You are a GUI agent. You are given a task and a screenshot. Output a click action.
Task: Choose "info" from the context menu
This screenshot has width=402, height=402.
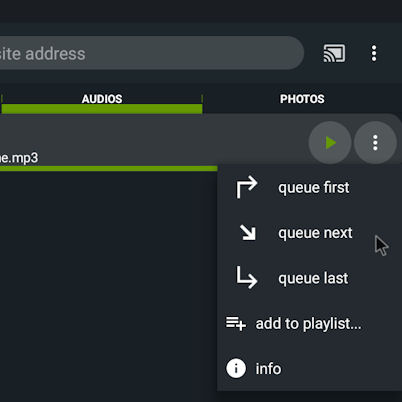(309, 369)
